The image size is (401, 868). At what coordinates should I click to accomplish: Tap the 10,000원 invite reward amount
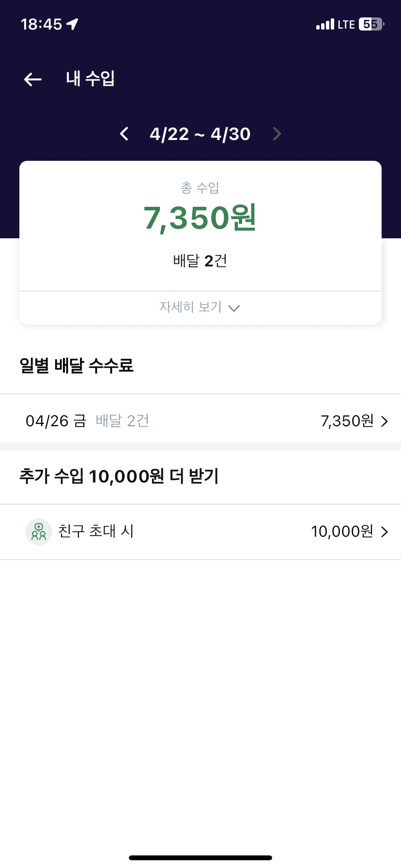pos(342,532)
